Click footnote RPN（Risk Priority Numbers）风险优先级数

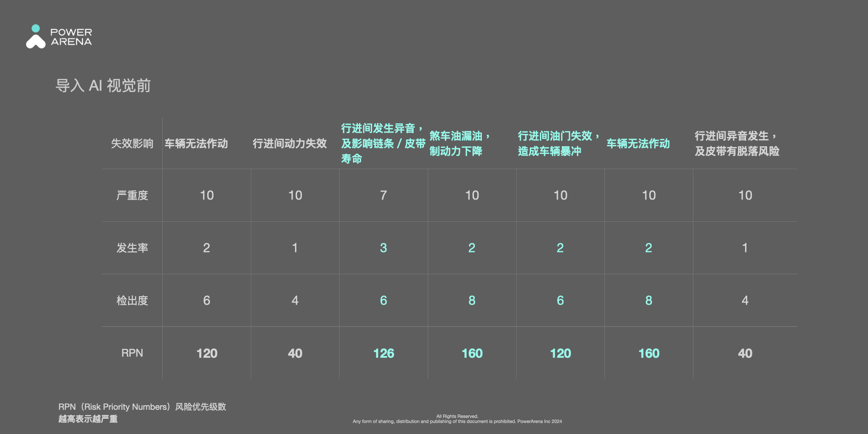click(x=142, y=407)
